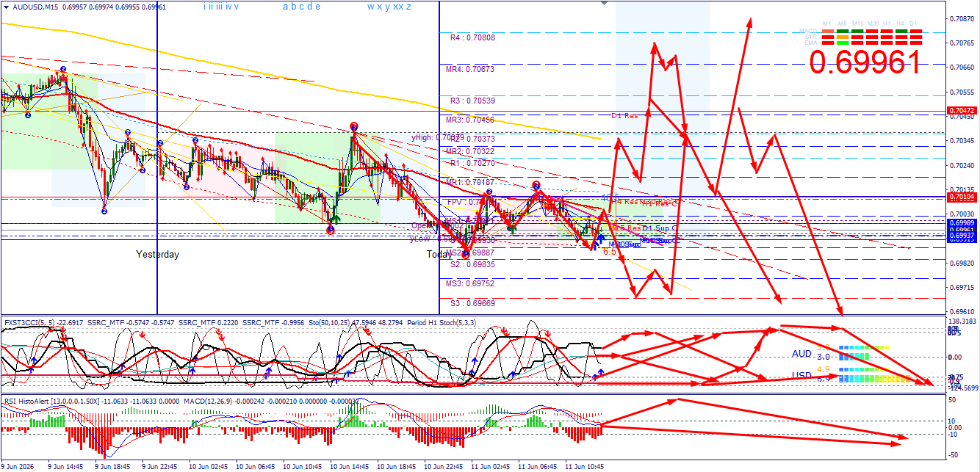Click the AUD currency strength label
The width and height of the screenshot is (980, 472).
click(x=801, y=354)
